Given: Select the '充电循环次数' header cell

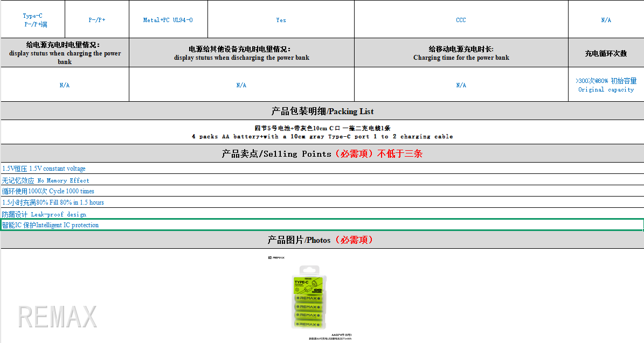Looking at the screenshot, I should [606, 53].
